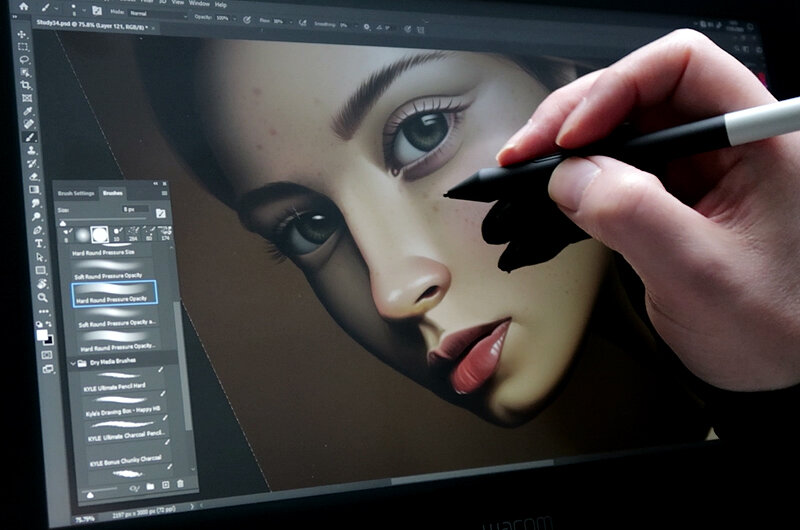Close the Study34.psd document tab
Screen dimensions: 800x530
[153, 28]
